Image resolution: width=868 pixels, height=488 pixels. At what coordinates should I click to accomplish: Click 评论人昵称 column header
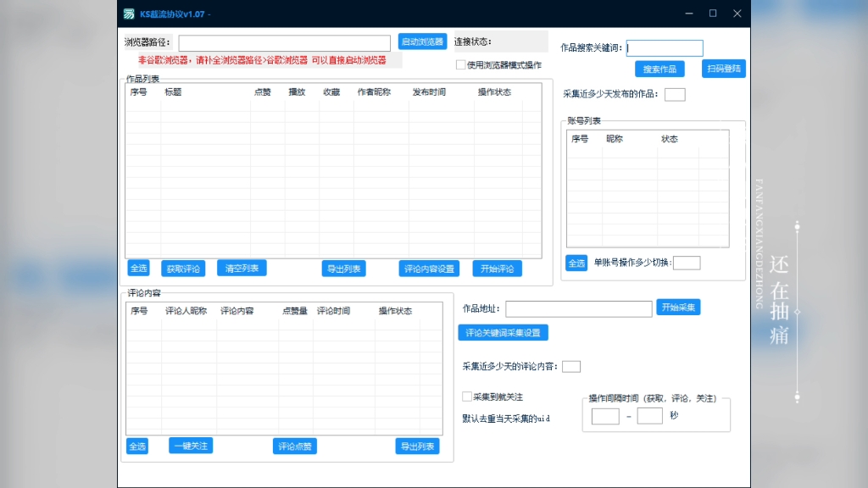point(186,311)
